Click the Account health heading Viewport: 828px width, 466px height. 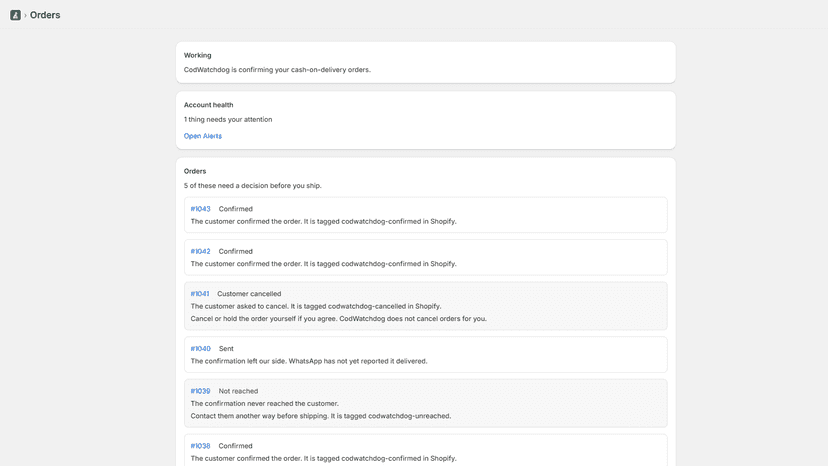(209, 105)
